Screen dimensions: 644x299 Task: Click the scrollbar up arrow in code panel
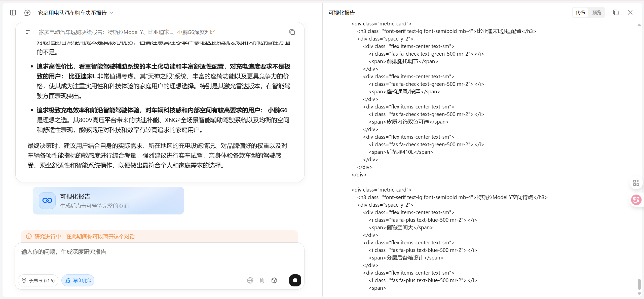639,25
